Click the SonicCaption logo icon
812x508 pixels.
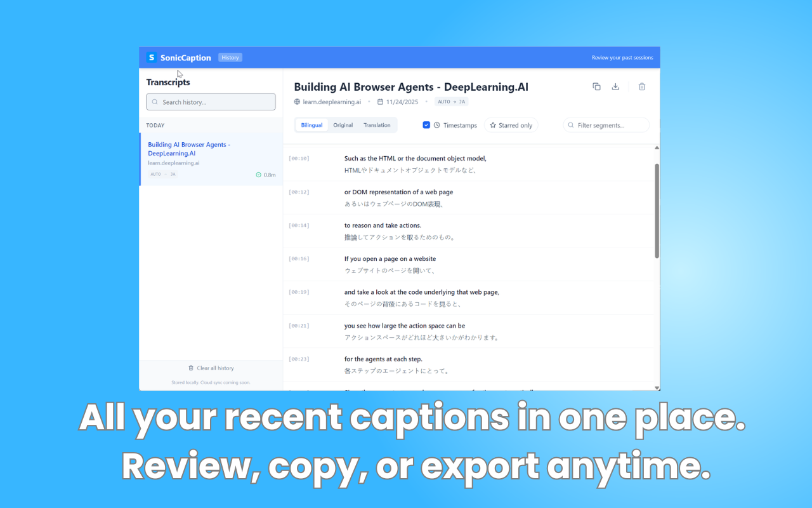tap(151, 57)
